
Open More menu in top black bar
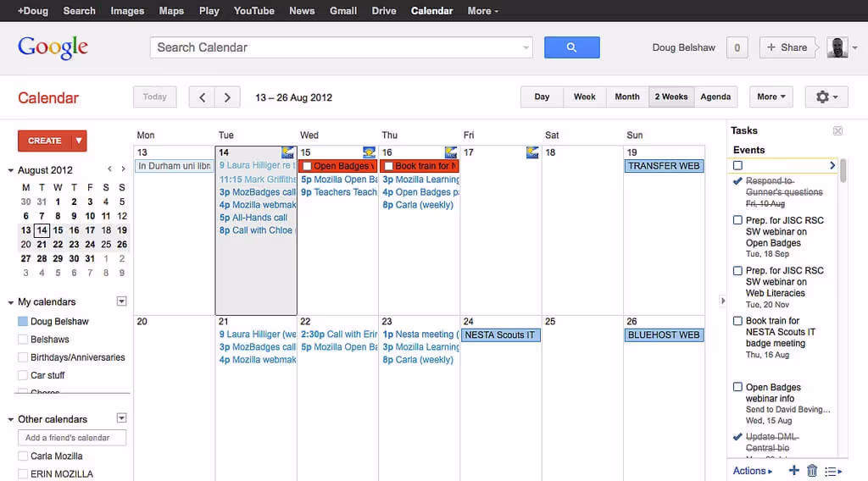pos(482,10)
